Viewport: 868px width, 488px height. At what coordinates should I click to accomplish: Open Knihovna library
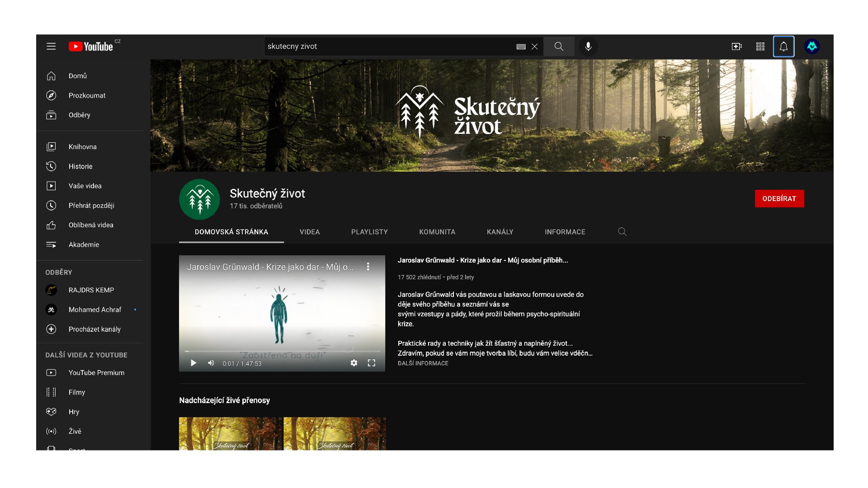(x=90, y=147)
